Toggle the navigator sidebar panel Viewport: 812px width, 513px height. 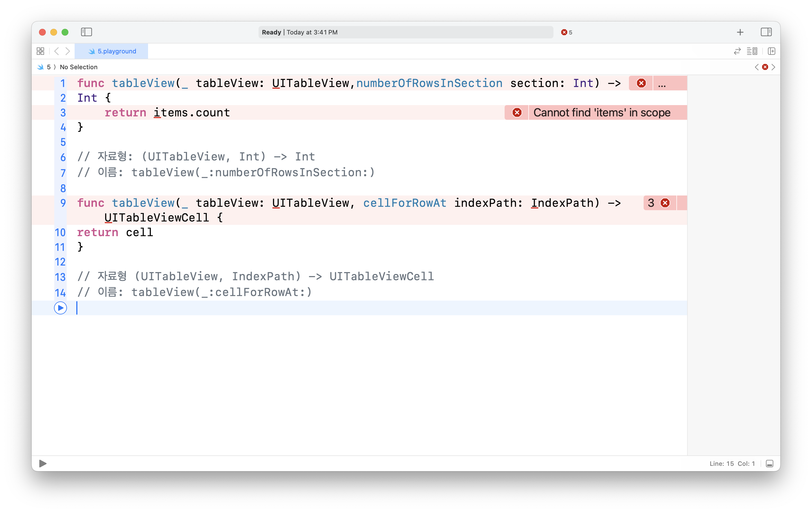[x=86, y=32]
